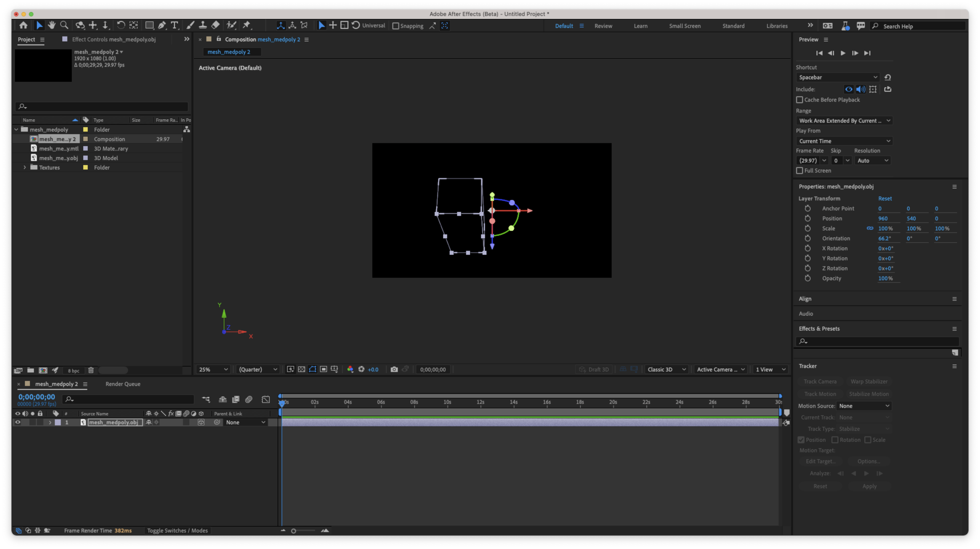Open the magnification ratio dropdown showing 25%

click(x=212, y=369)
